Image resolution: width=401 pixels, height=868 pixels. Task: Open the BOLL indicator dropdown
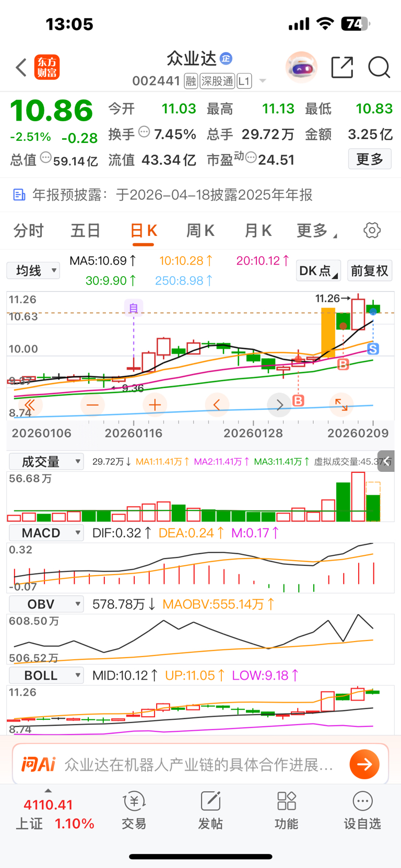point(46,675)
